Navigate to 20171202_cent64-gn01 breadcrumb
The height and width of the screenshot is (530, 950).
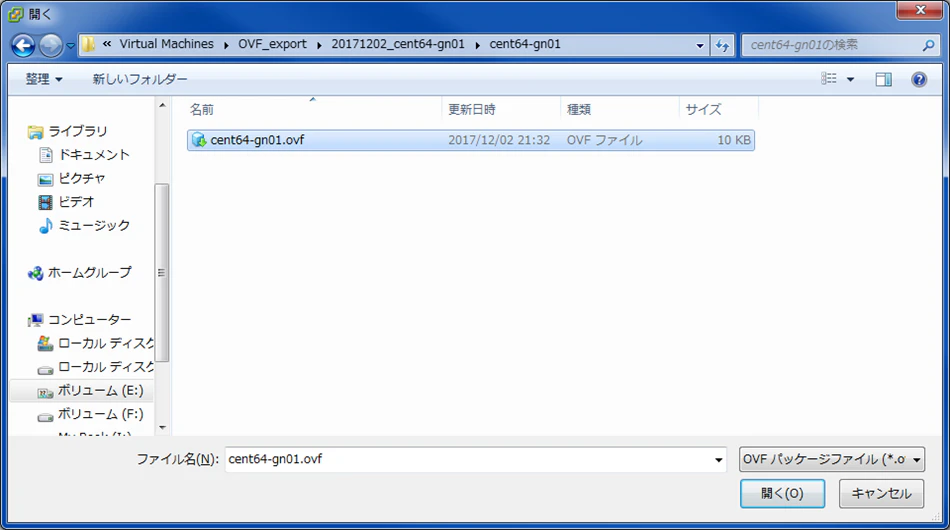pyautogui.click(x=397, y=44)
